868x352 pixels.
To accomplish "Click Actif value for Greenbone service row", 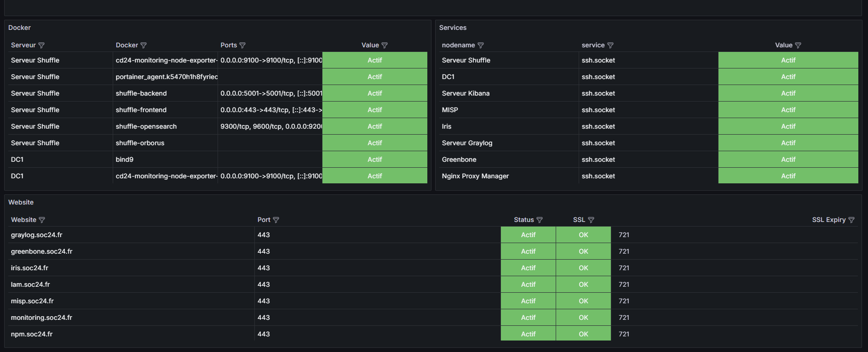I will pos(788,159).
